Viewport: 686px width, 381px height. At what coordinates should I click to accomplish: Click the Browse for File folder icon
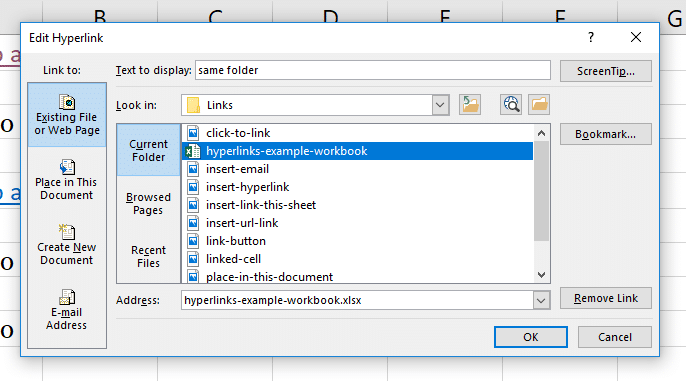(539, 105)
